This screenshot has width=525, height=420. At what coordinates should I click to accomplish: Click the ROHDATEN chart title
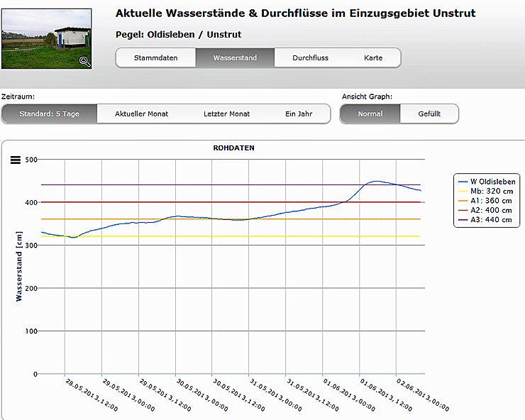(233, 148)
